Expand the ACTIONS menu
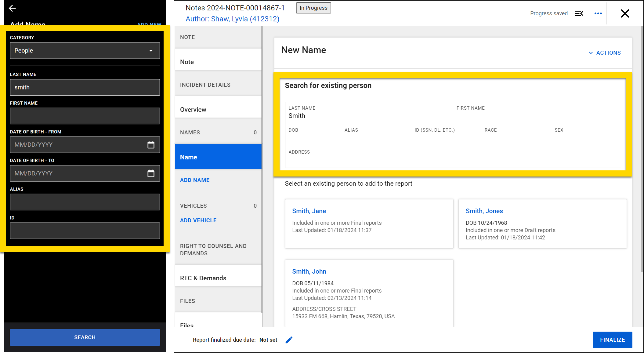Viewport: 644px width, 353px height. [x=605, y=53]
